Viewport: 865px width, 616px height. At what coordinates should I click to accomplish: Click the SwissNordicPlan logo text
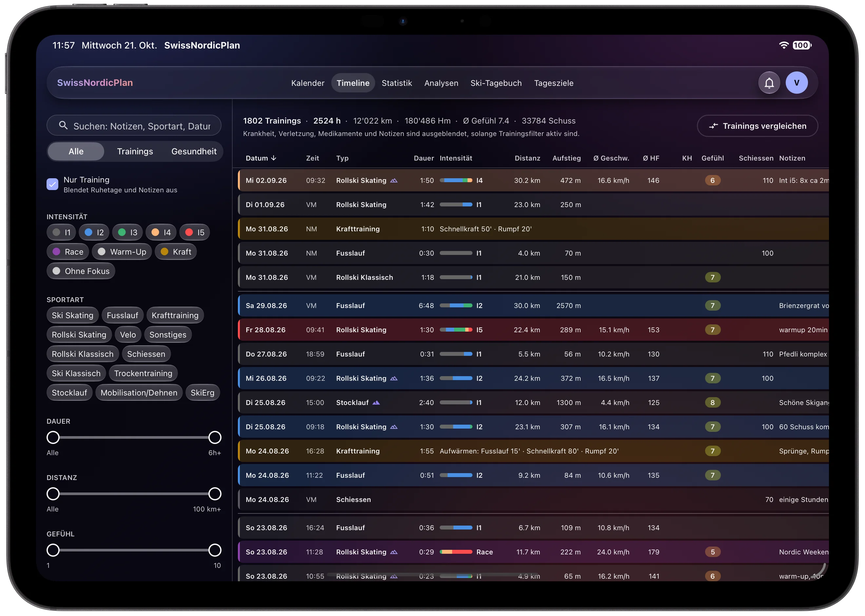pyautogui.click(x=95, y=83)
